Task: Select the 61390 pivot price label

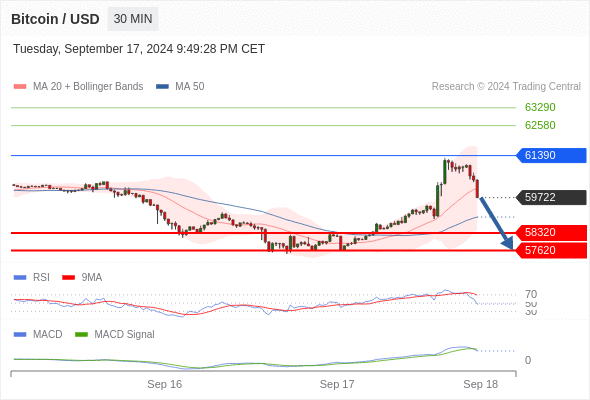Action: coord(551,155)
